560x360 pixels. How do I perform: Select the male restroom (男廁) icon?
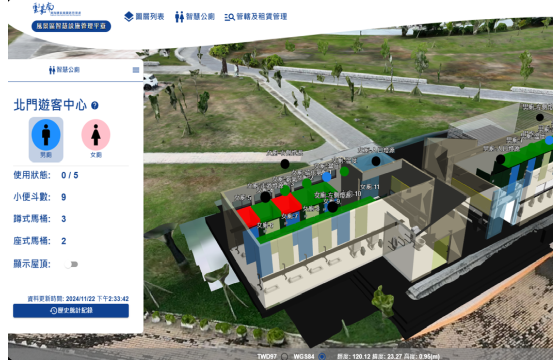coord(46,135)
